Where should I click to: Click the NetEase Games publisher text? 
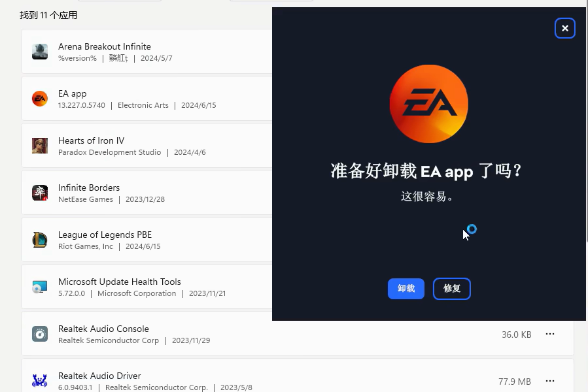pos(86,199)
